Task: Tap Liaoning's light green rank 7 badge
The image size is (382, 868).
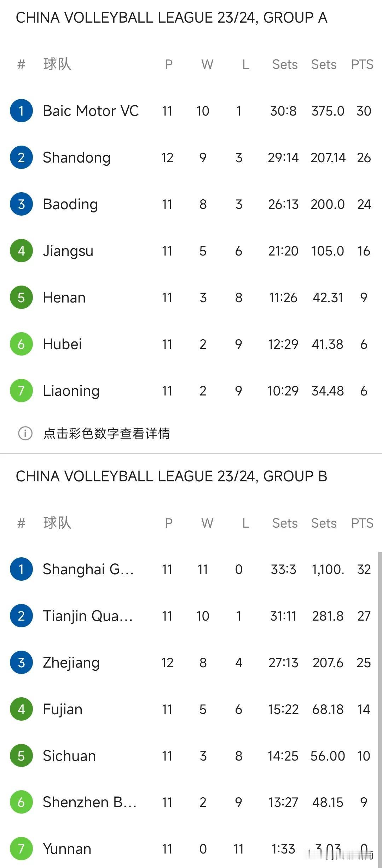Action: (x=21, y=391)
